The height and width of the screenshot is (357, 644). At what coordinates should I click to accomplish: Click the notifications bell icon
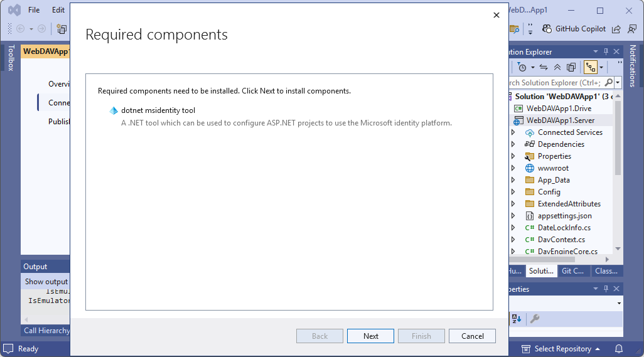coord(618,349)
